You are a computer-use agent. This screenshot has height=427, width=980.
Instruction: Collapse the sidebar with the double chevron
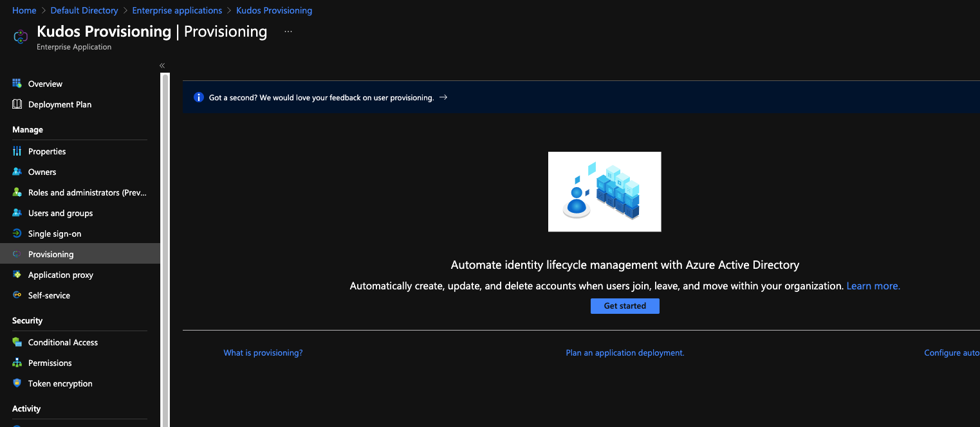(x=162, y=66)
